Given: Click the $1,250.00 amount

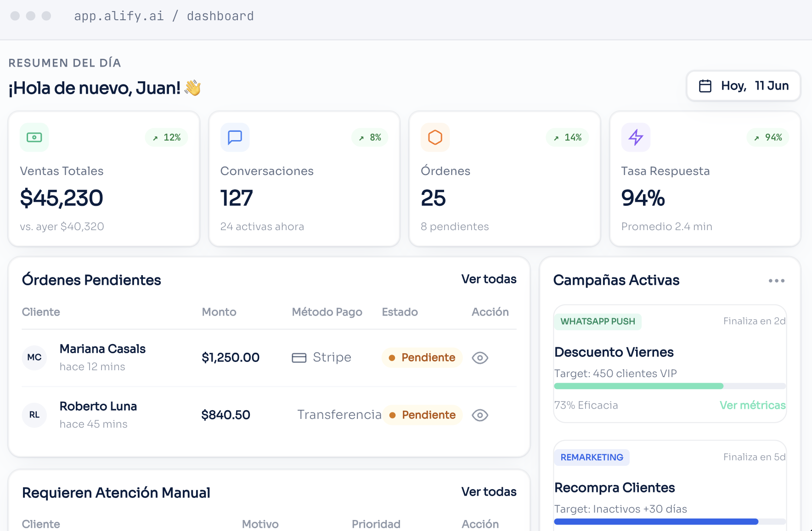Looking at the screenshot, I should [x=231, y=357].
